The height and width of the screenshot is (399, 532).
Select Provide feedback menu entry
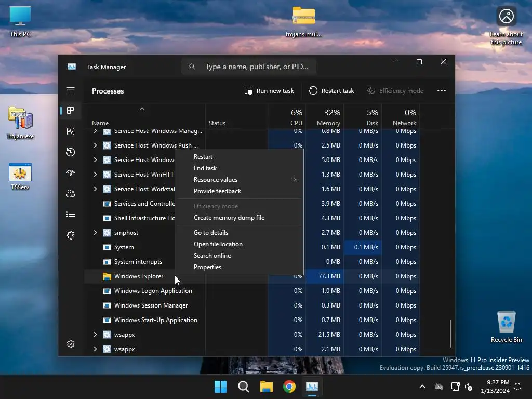pyautogui.click(x=239, y=191)
